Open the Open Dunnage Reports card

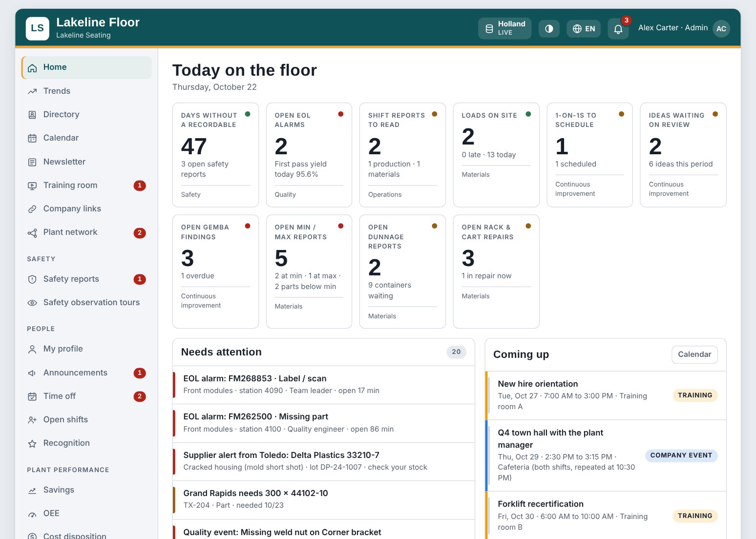coord(402,271)
